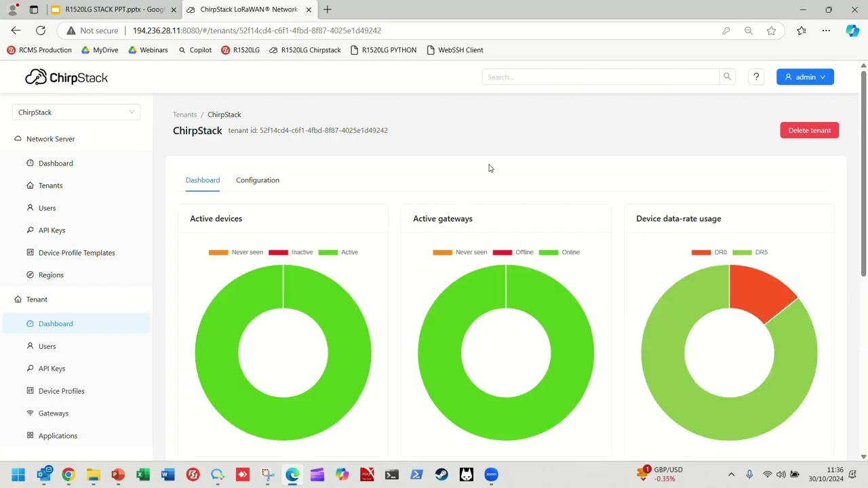Open the admin user dropdown

(805, 77)
